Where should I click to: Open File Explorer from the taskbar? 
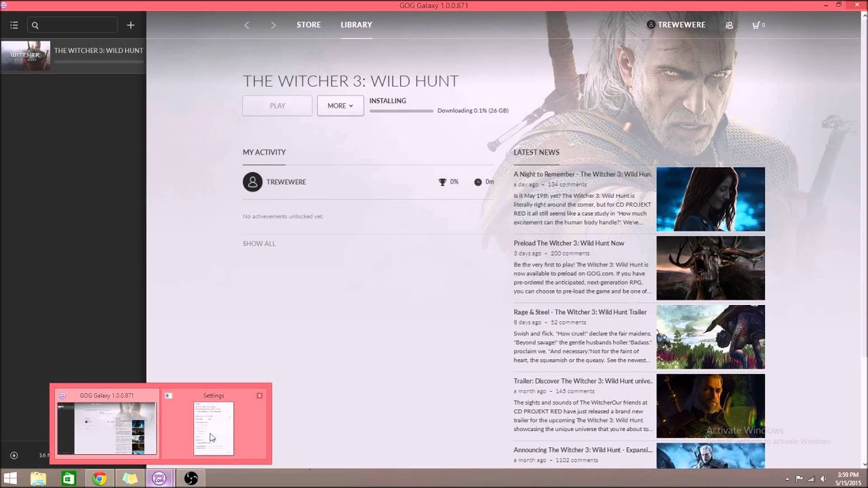(x=38, y=479)
